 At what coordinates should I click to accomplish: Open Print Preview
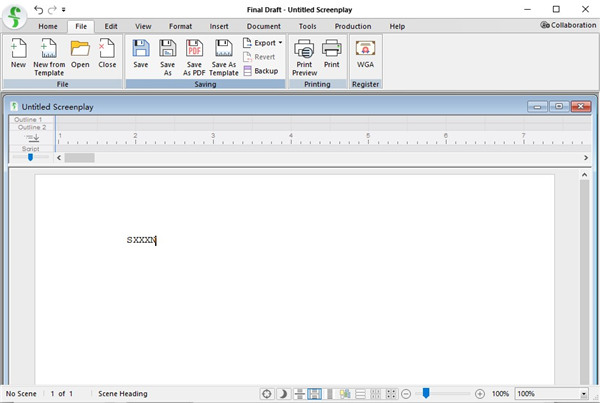point(304,54)
